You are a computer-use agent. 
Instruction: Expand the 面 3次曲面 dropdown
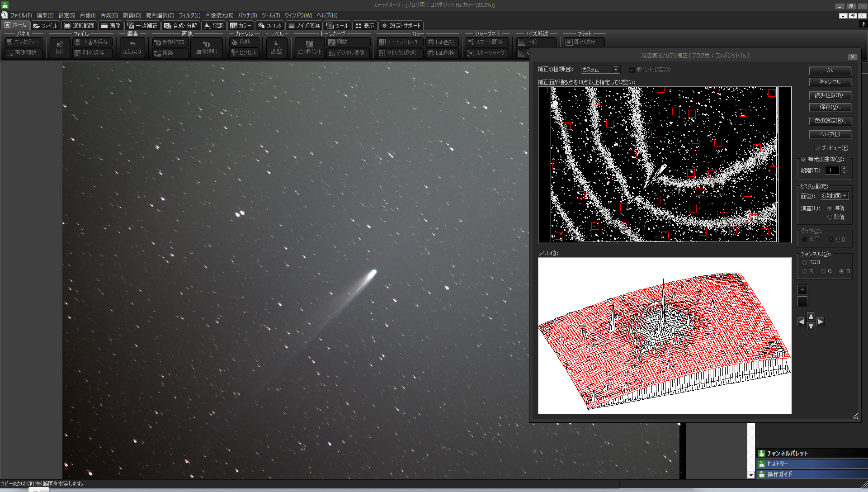point(844,196)
